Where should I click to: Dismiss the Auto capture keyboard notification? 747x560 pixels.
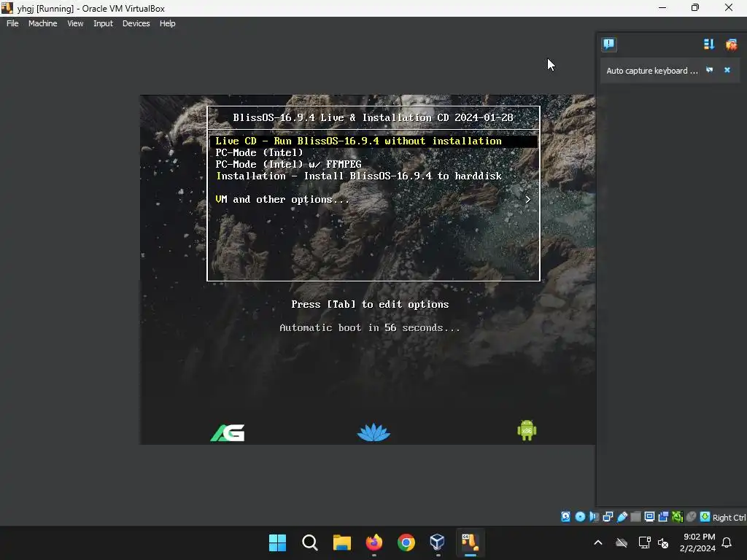(x=727, y=70)
